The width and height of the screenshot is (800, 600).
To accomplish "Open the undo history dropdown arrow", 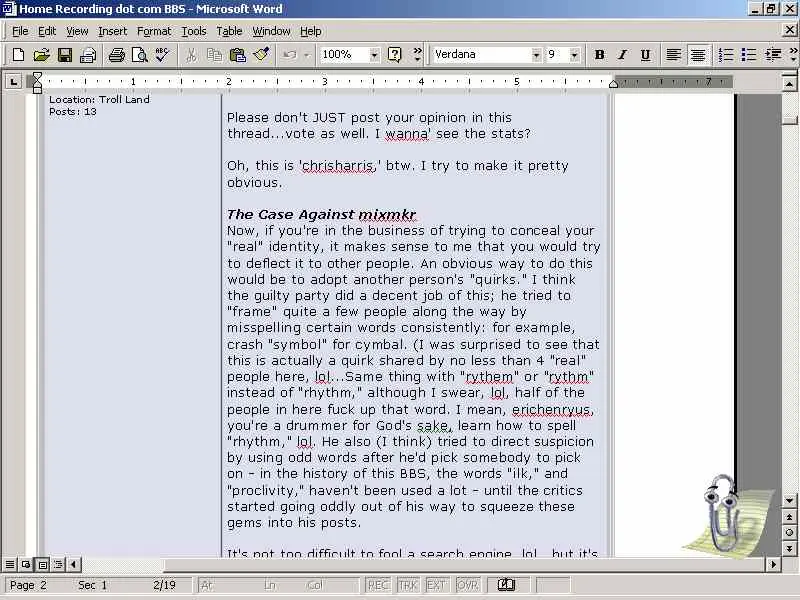I will pos(307,55).
